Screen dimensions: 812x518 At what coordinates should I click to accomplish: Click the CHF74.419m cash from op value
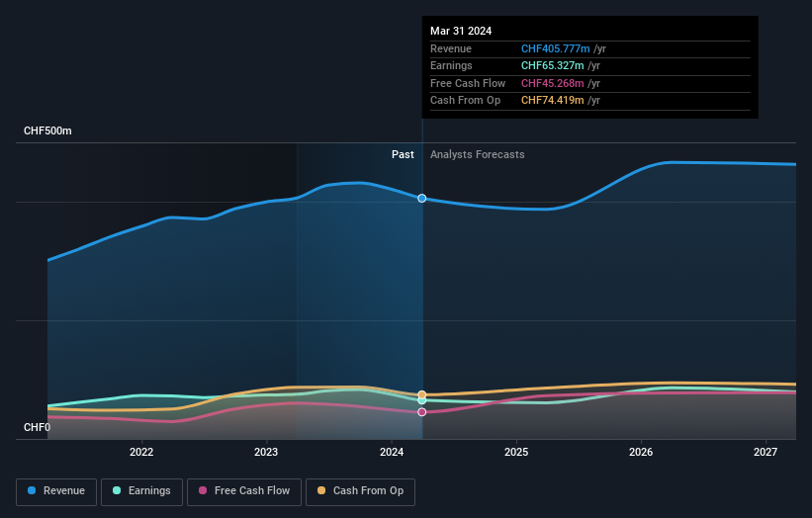coord(553,101)
